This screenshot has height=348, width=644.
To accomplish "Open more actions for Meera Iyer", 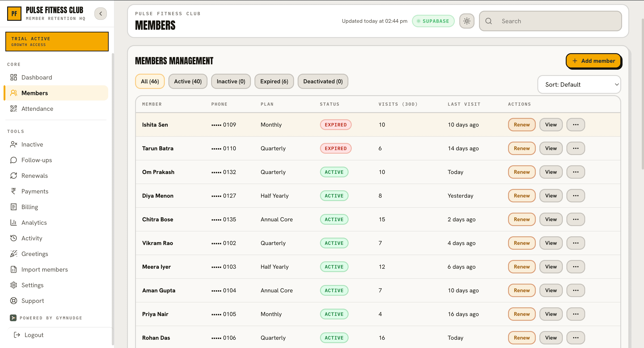I will pos(576,267).
